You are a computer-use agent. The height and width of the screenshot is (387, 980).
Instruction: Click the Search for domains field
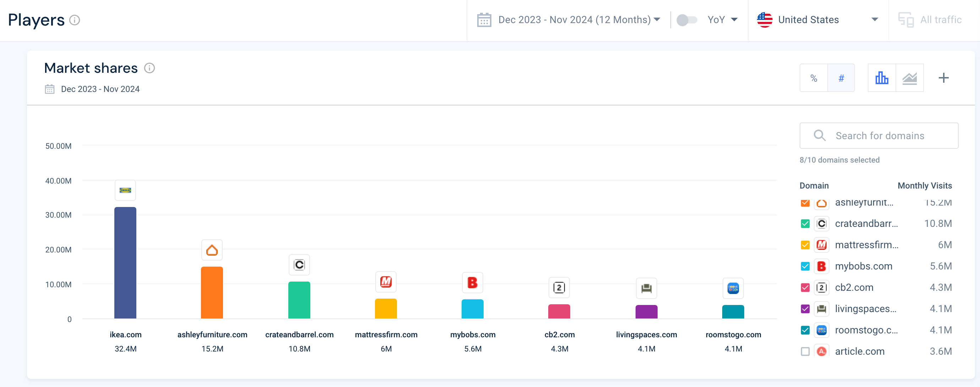(x=879, y=136)
